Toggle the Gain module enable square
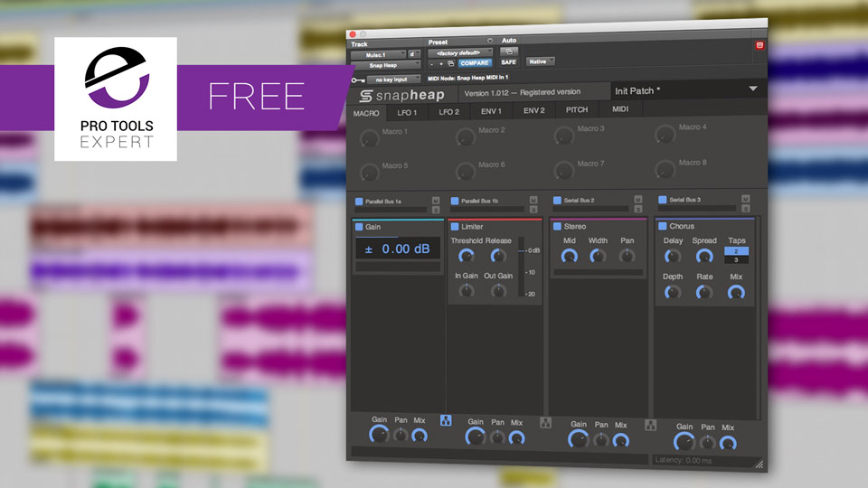 (359, 227)
